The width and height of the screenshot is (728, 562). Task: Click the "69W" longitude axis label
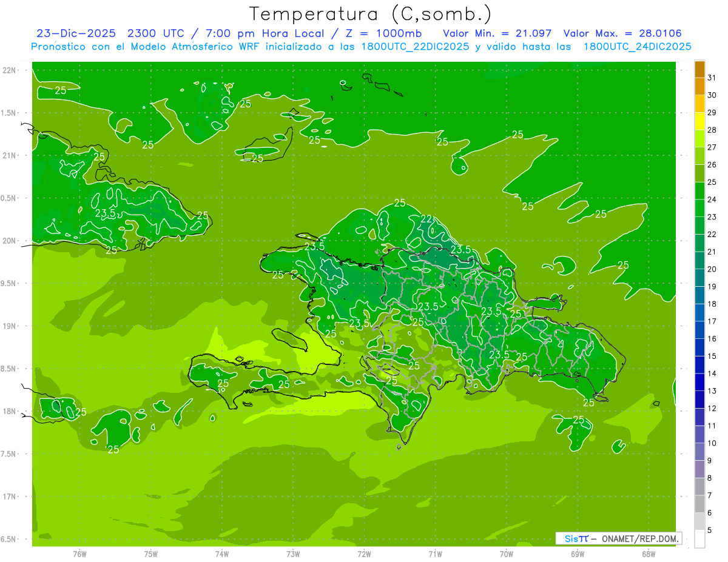pos(578,554)
